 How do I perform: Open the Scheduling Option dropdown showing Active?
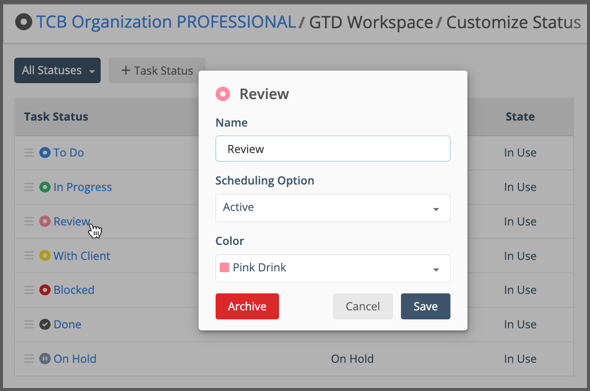click(x=333, y=208)
